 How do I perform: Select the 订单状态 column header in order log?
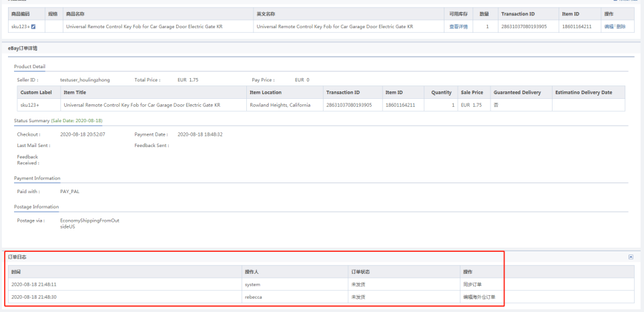coord(360,272)
